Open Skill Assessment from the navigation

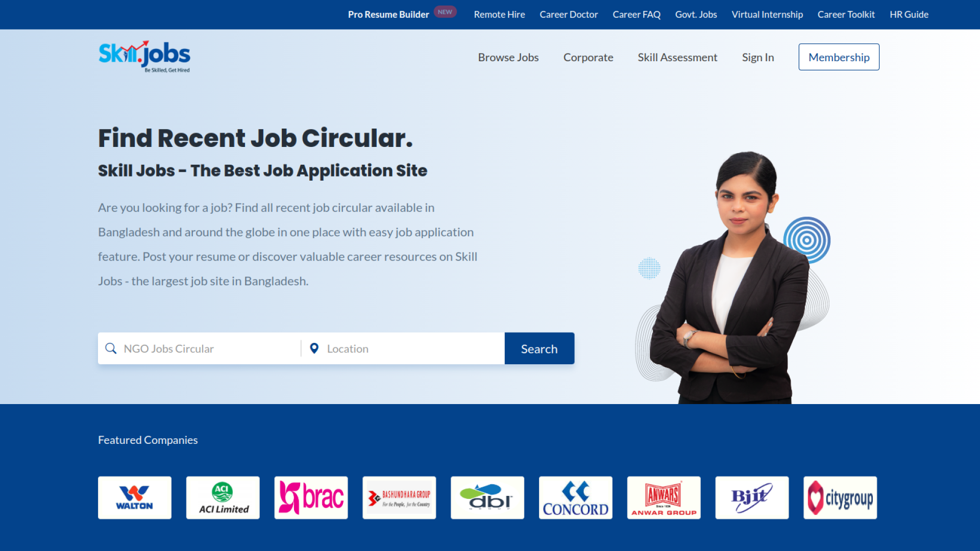pos(677,58)
